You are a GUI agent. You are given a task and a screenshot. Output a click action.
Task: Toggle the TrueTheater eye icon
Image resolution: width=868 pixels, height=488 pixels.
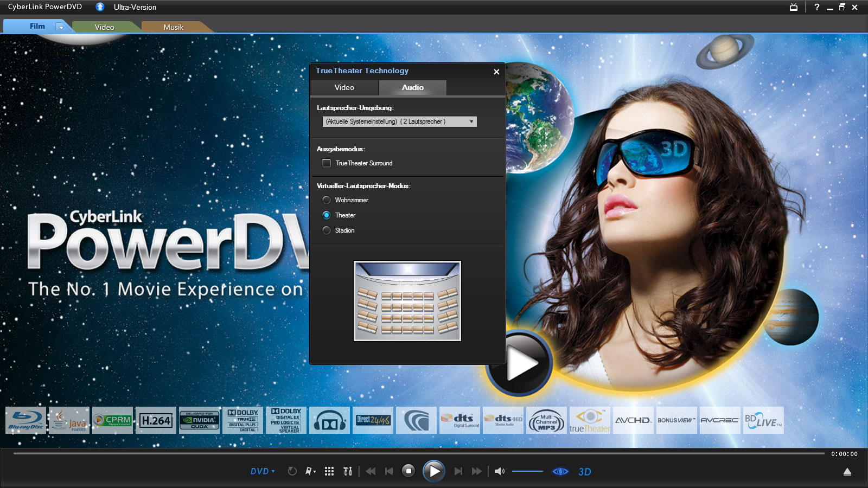[560, 471]
